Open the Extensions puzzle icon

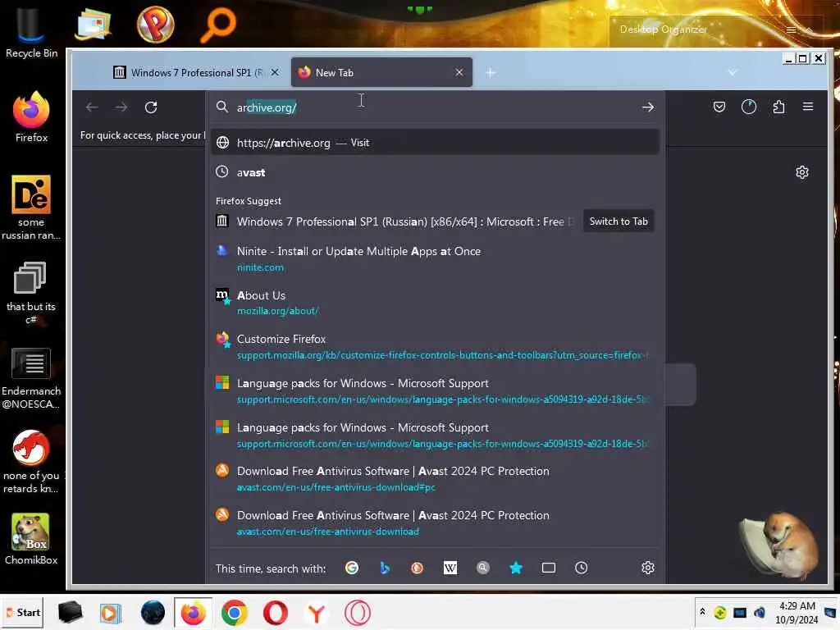point(778,107)
